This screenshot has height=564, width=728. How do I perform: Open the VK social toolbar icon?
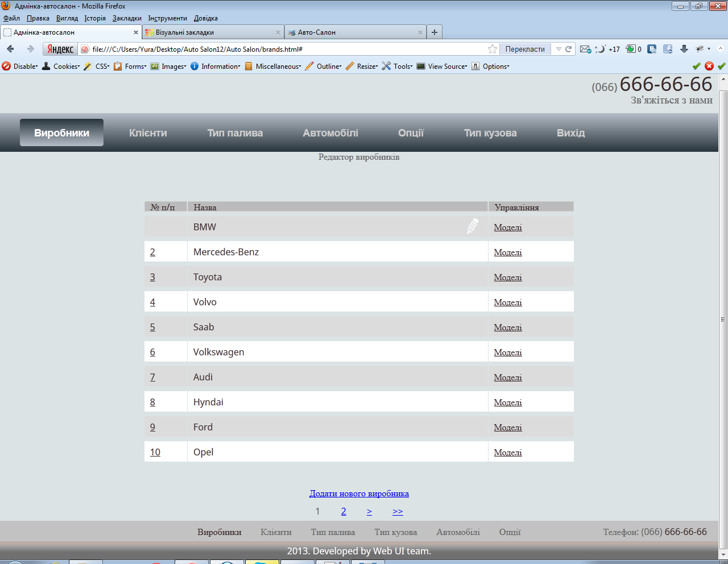pyautogui.click(x=652, y=49)
